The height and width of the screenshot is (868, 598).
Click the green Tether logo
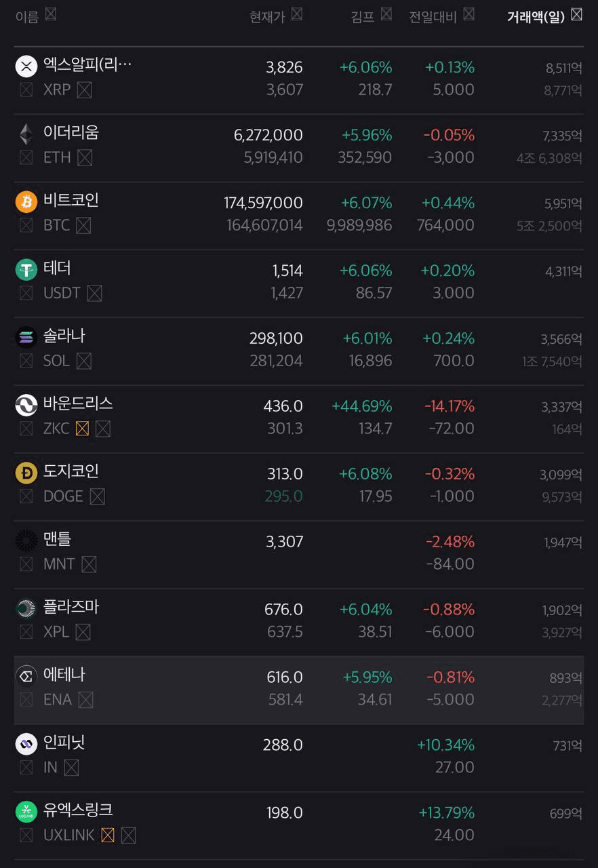[x=26, y=270]
